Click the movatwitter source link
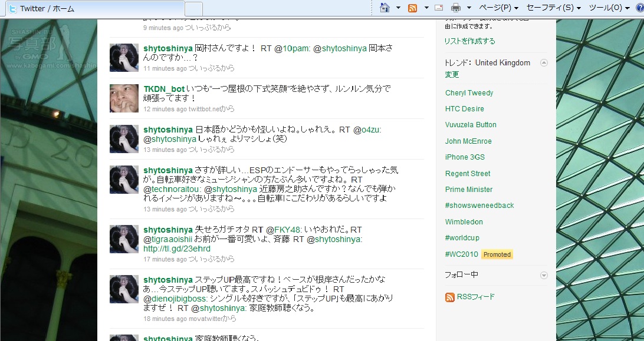Image resolution: width=644 pixels, height=341 pixels. tap(206, 319)
